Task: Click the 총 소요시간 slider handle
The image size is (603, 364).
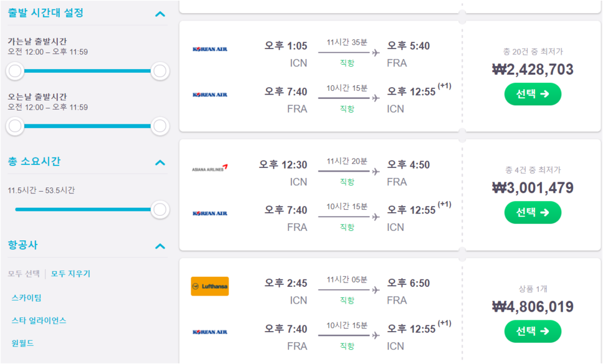Action: pyautogui.click(x=160, y=210)
